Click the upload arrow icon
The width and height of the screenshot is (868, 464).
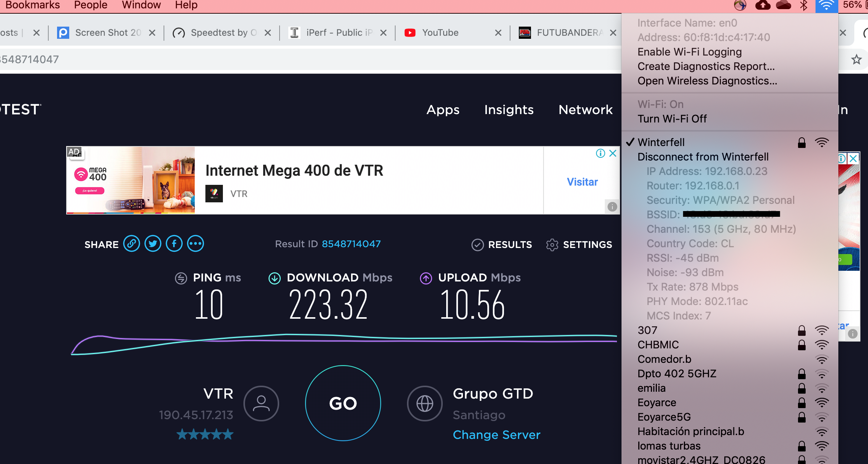pyautogui.click(x=426, y=278)
